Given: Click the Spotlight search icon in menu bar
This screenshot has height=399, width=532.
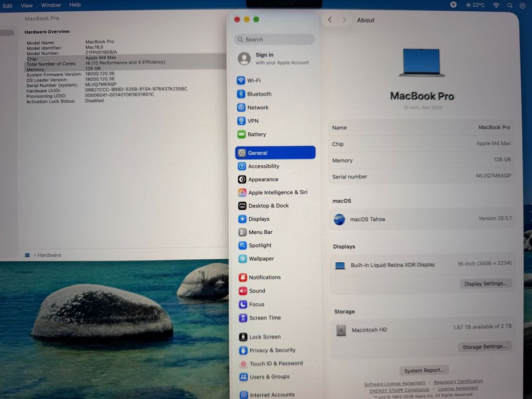Looking at the screenshot, I should coord(510,5).
